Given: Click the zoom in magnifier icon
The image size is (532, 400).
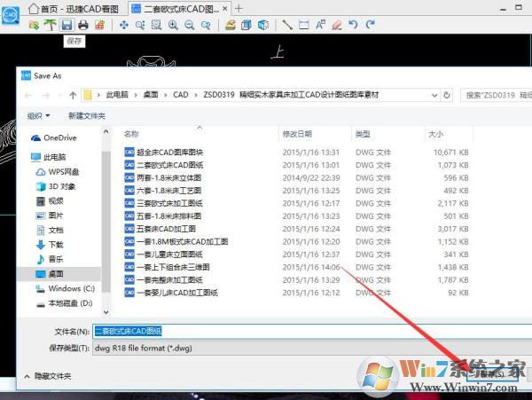Looking at the screenshot, I should pyautogui.click(x=173, y=25).
